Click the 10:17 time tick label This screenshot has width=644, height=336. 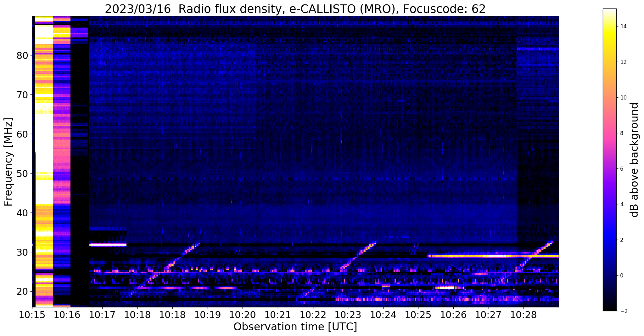coord(102,315)
